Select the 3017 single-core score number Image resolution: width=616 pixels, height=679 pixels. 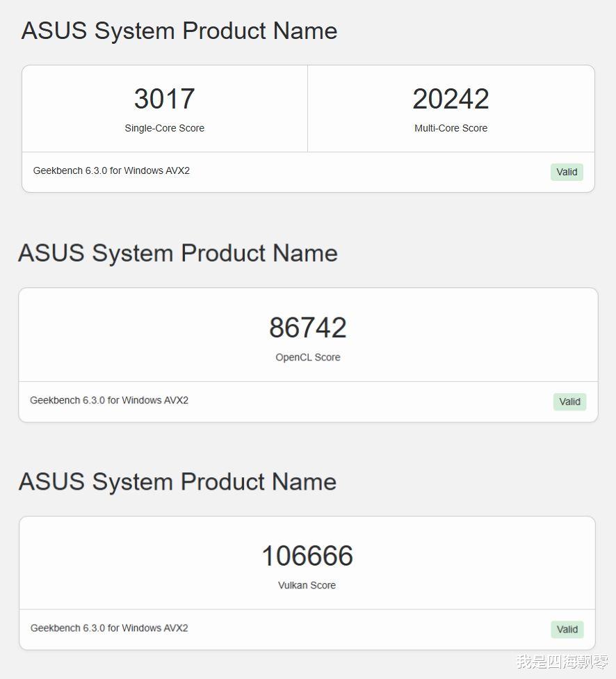pos(164,99)
